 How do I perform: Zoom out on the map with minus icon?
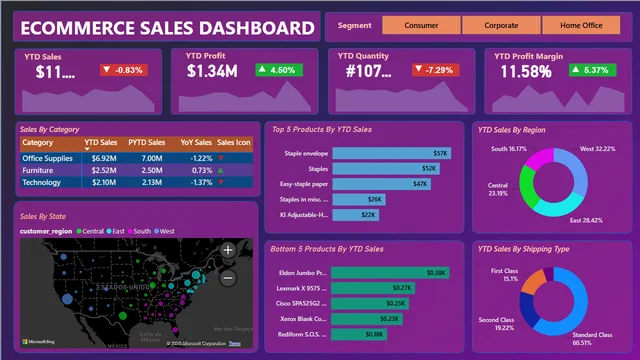point(228,278)
